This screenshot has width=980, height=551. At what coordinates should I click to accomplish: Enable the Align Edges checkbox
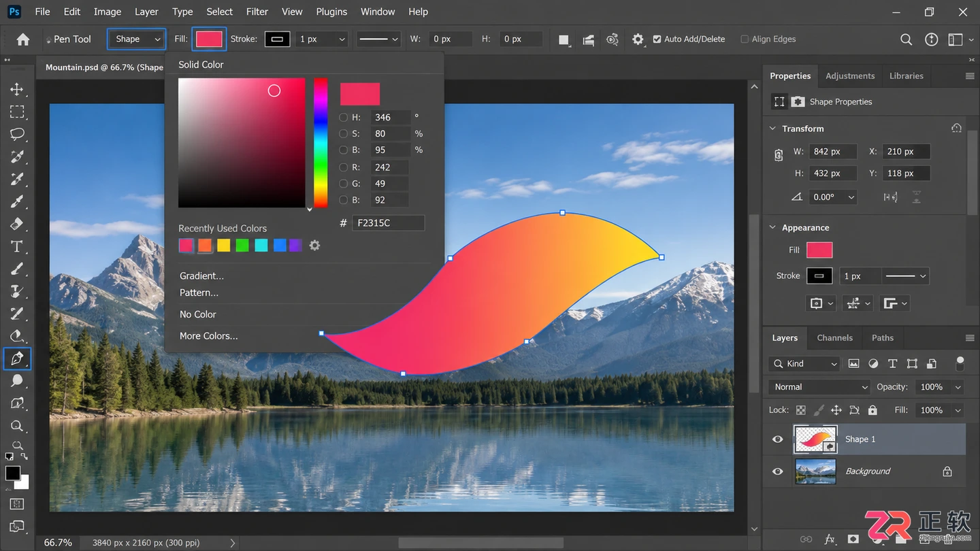pyautogui.click(x=745, y=39)
